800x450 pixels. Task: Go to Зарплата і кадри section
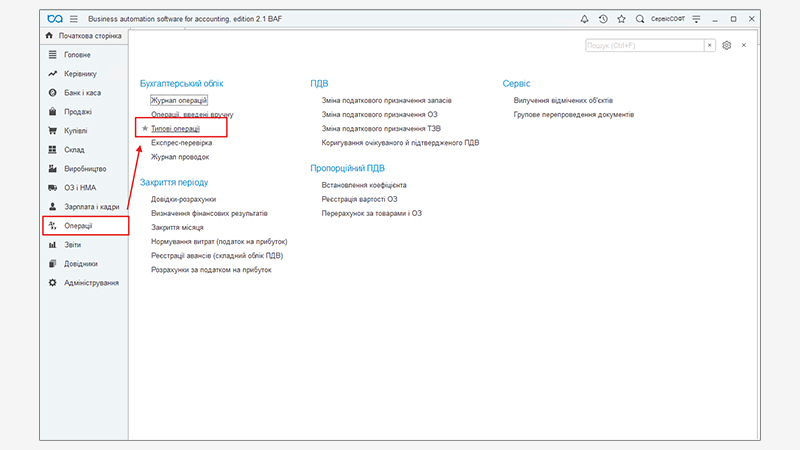(92, 207)
